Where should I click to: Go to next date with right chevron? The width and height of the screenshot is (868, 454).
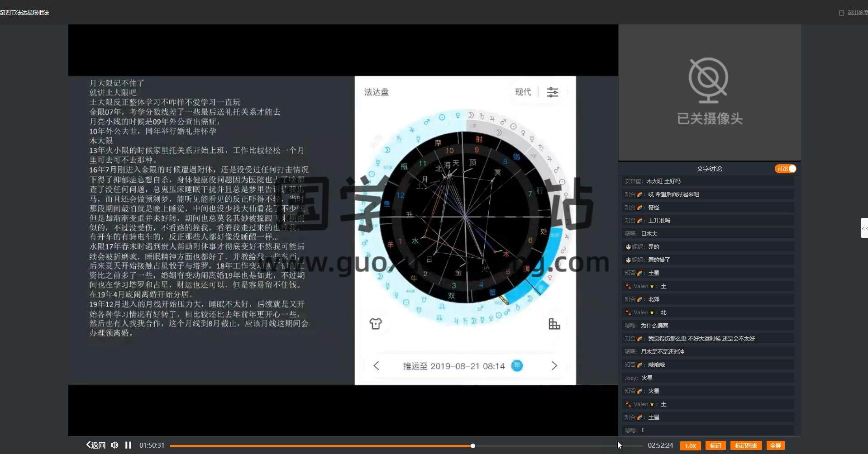554,366
